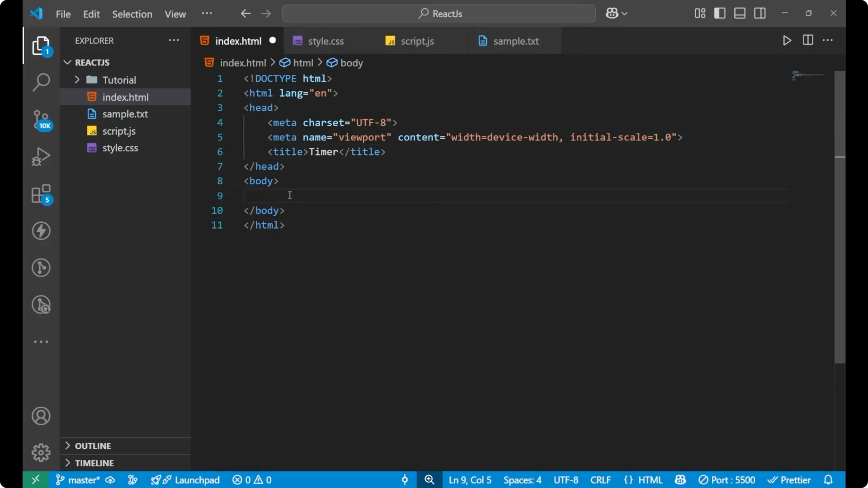Switch to the script.js tab

416,41
